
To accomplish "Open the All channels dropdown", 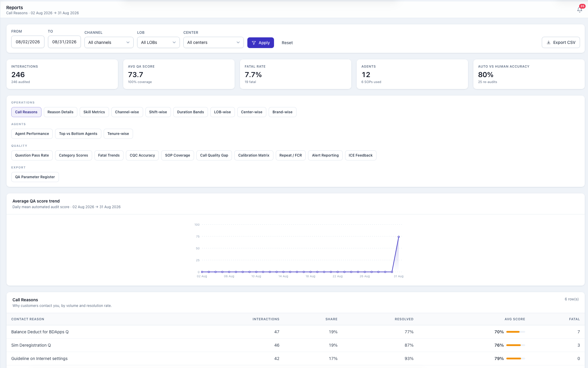I will point(109,42).
